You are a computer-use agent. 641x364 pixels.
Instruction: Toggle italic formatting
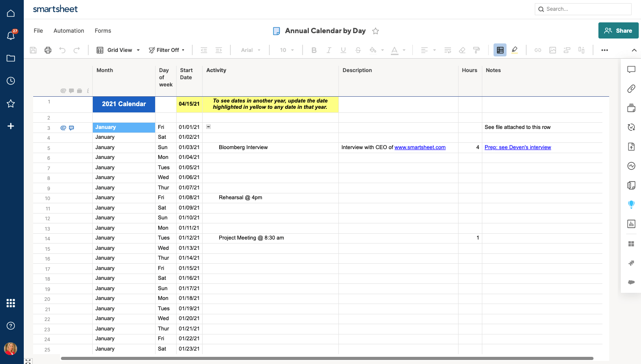[x=329, y=50]
